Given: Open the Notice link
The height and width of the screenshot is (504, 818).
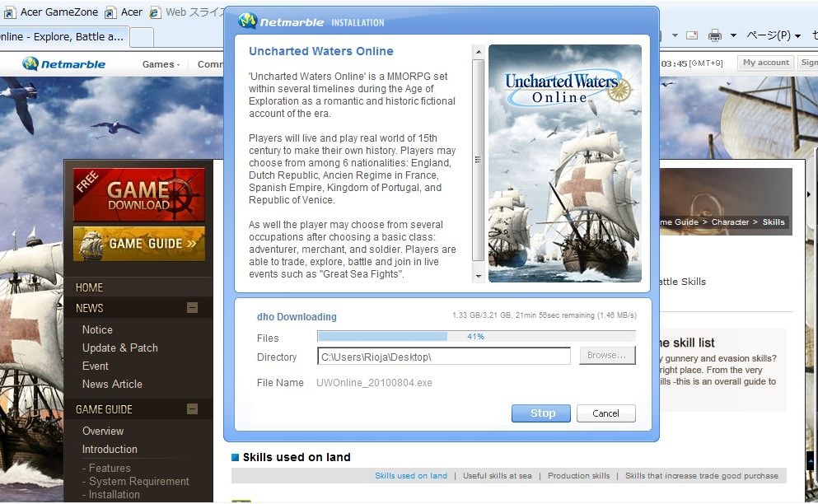Looking at the screenshot, I should [x=97, y=329].
